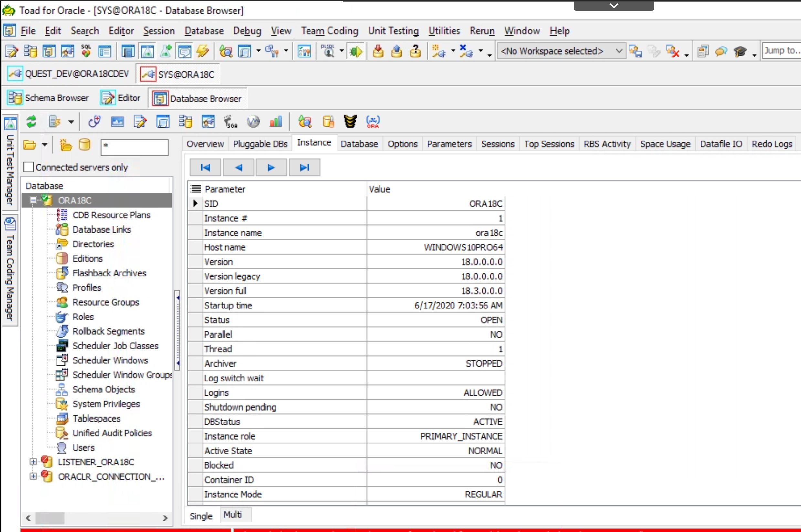Screen dimensions: 801x532
Task: Click the health check stethoscope icon
Action: pyautogui.click(x=95, y=121)
